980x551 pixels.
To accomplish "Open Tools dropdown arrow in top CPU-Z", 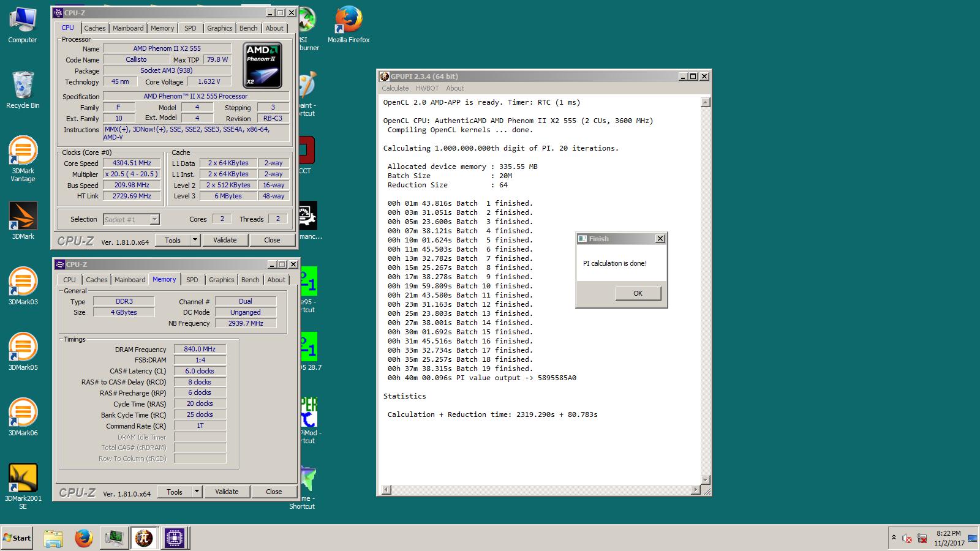I will pos(195,240).
